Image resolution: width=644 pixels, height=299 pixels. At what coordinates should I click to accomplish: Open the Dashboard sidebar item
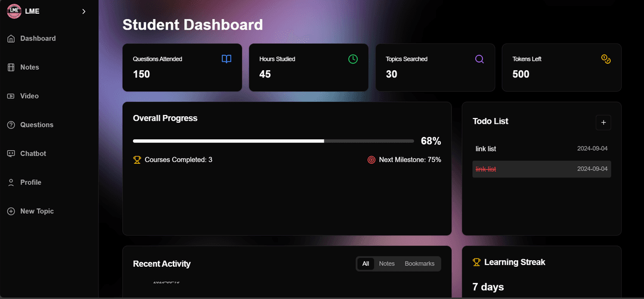click(38, 39)
